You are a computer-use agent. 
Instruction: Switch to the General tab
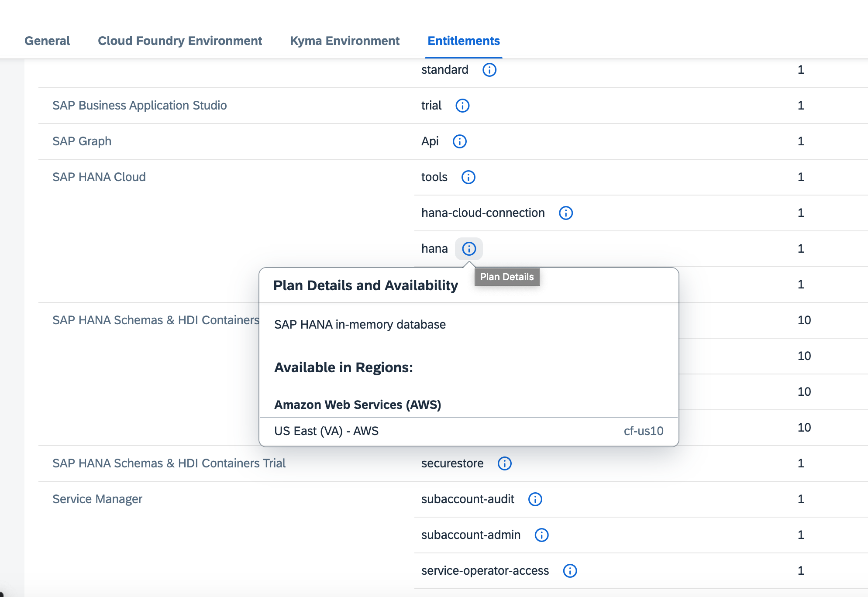[47, 41]
